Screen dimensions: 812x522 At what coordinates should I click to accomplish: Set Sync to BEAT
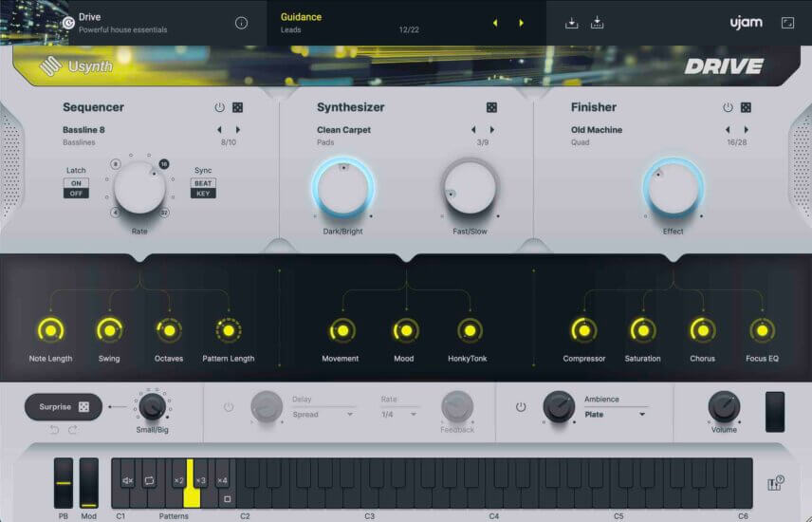pyautogui.click(x=203, y=183)
